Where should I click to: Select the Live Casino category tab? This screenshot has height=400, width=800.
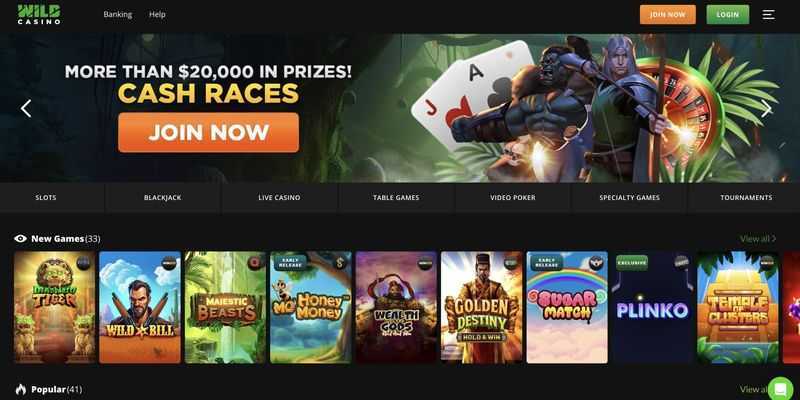coord(279,197)
